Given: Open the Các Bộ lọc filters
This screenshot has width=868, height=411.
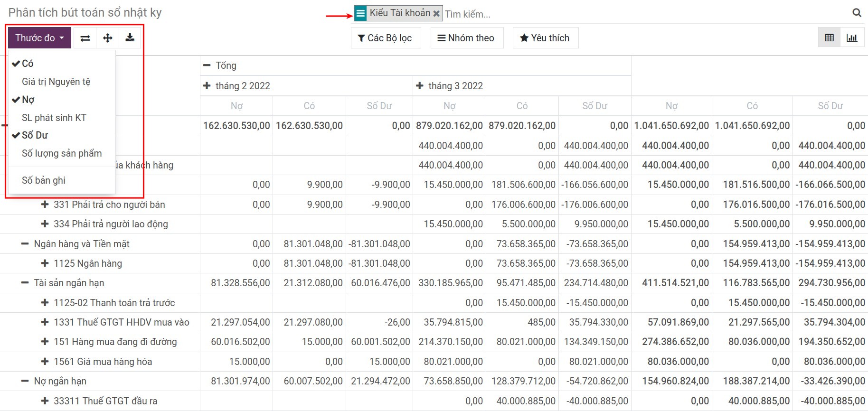Looking at the screenshot, I should pyautogui.click(x=385, y=38).
